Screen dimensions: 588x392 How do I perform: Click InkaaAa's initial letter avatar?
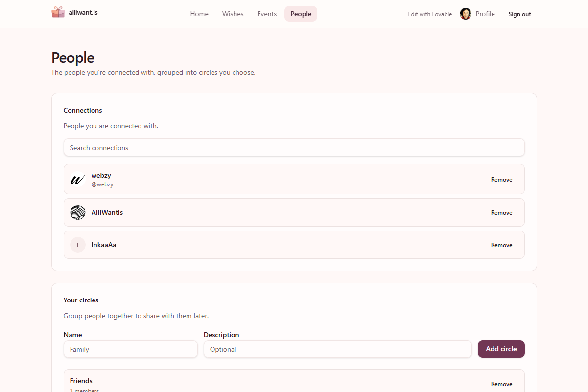pos(78,245)
